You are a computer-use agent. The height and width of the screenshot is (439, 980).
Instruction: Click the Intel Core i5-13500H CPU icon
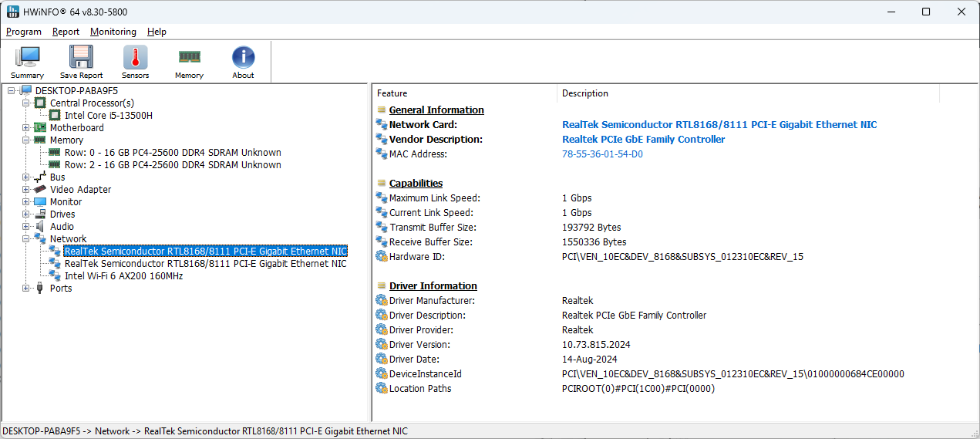pos(55,115)
